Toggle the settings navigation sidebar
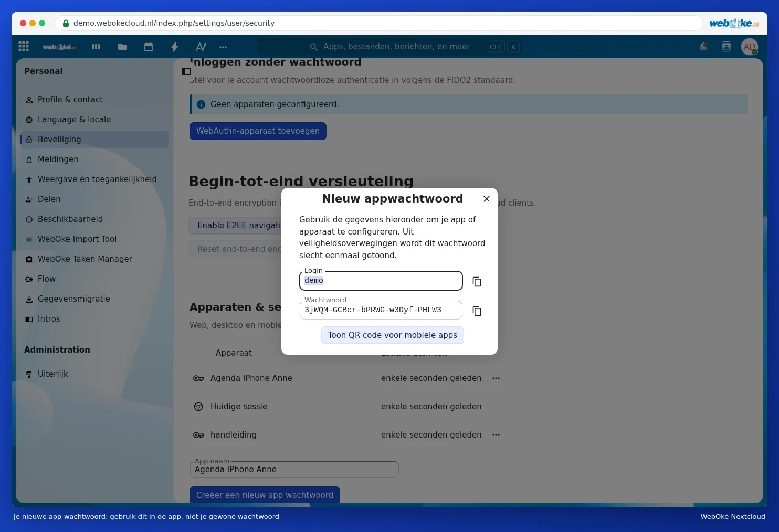This screenshot has width=779, height=532. (x=186, y=71)
